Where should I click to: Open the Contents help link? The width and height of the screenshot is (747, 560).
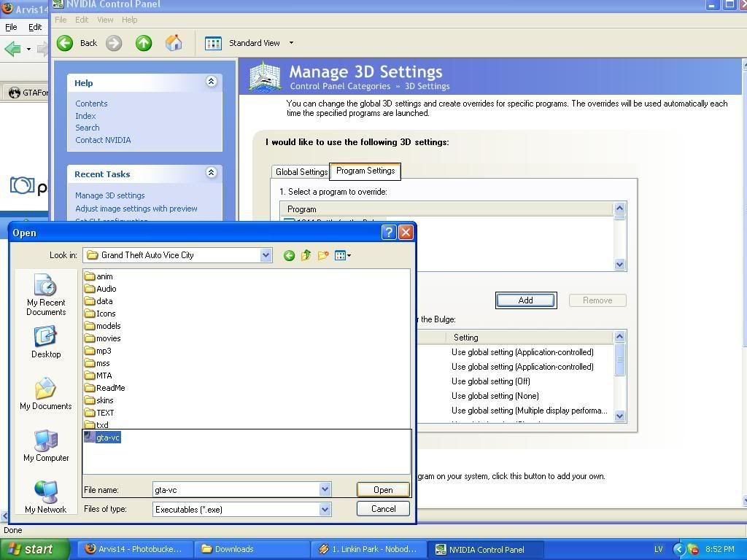(91, 104)
